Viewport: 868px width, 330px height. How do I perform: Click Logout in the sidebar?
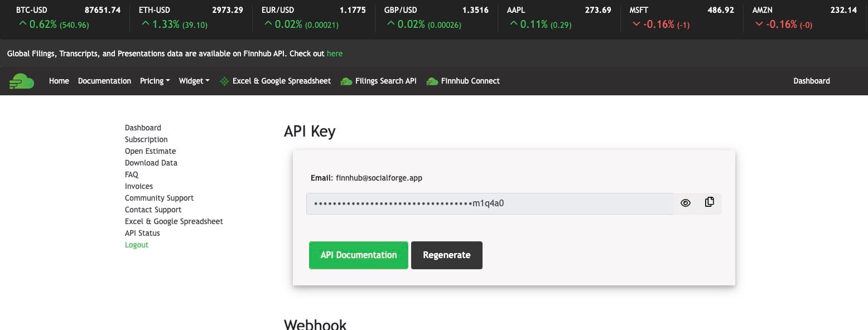tap(137, 245)
